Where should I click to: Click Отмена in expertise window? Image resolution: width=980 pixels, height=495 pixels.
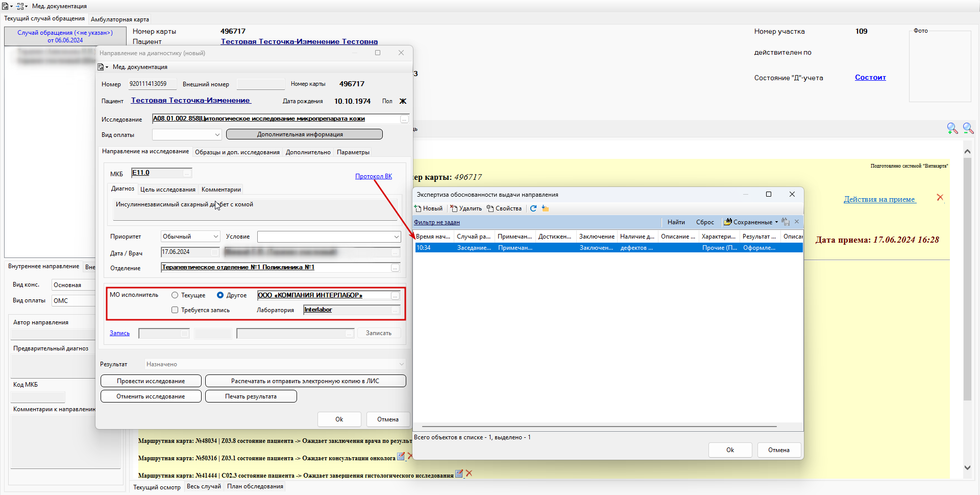click(x=779, y=450)
